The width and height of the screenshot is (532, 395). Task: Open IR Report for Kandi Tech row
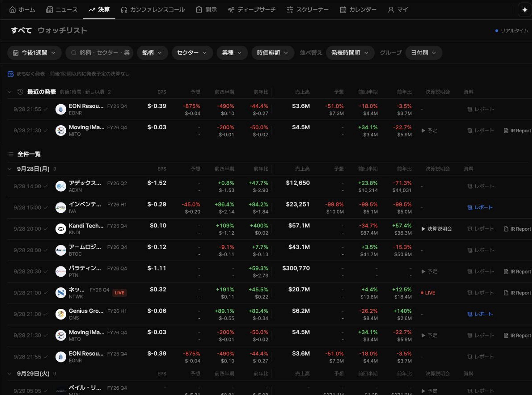pos(517,229)
